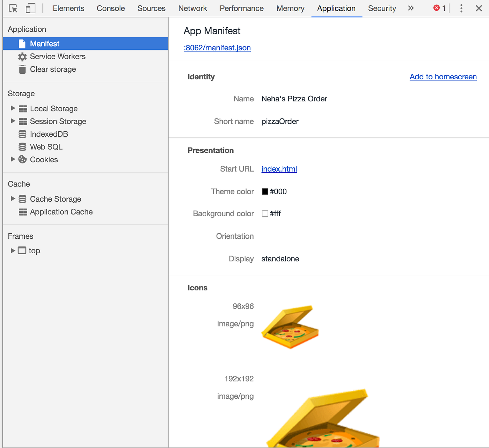Click the Application Cache grid icon
Viewport: 489px width, 448px height.
coord(23,212)
